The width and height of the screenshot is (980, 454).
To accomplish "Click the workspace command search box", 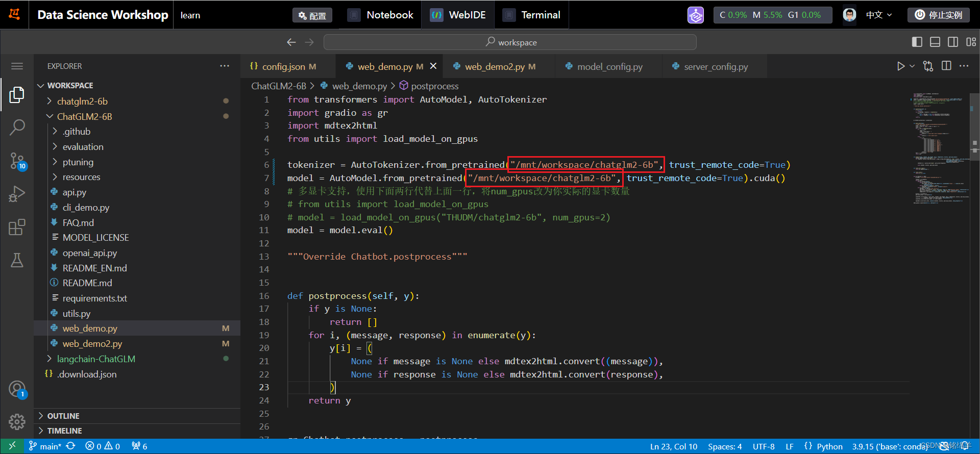I will point(510,42).
